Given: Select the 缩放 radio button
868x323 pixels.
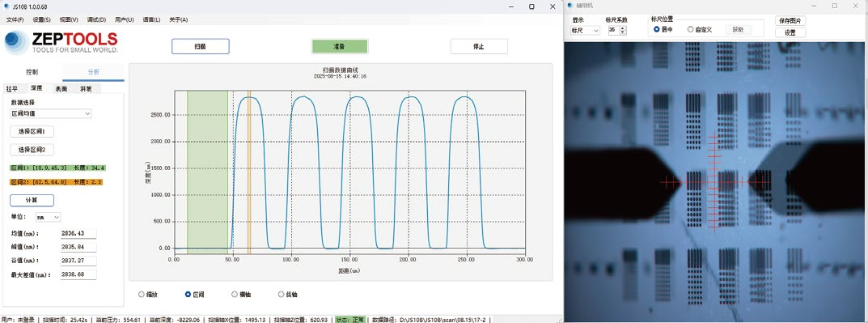Looking at the screenshot, I should click(x=141, y=294).
